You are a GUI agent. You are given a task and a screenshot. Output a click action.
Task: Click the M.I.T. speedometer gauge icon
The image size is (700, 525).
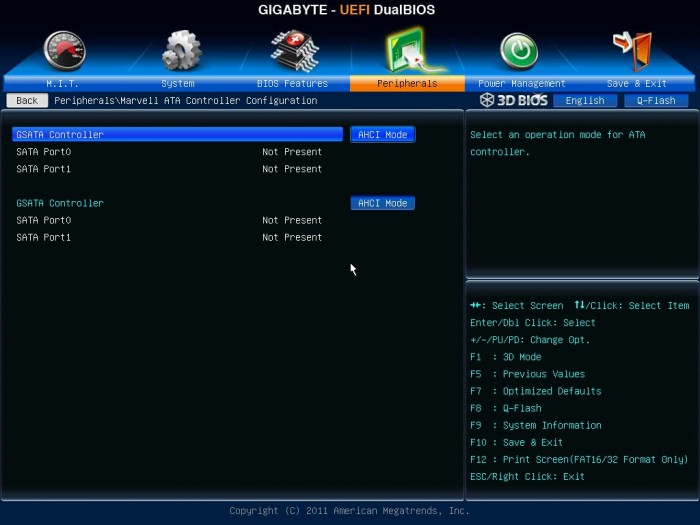coord(65,50)
